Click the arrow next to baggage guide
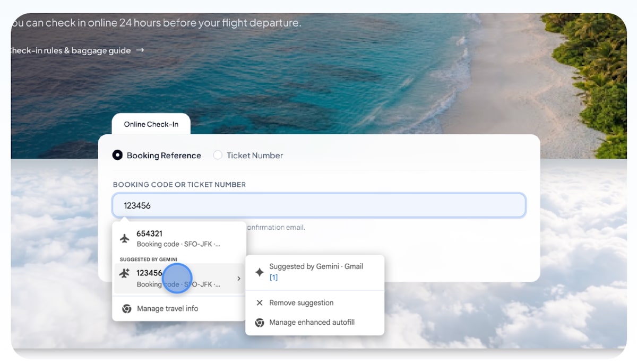Image resolution: width=637 pixels, height=364 pixels. pos(140,50)
